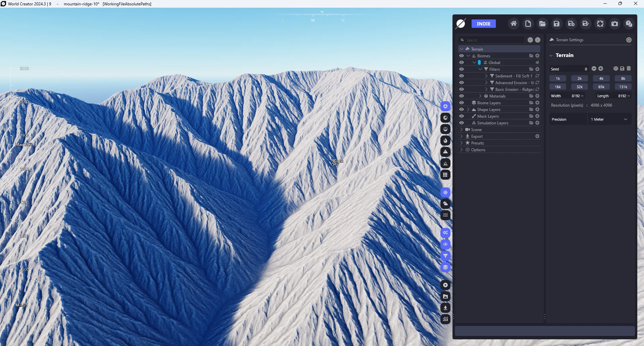Select the Options item in the tree
644x346 pixels.
pos(478,150)
